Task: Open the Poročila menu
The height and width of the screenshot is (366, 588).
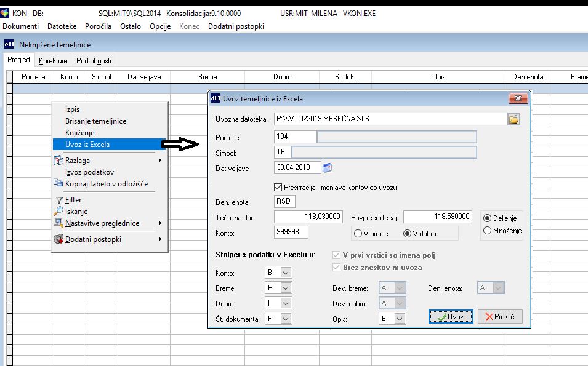Action: tap(98, 26)
